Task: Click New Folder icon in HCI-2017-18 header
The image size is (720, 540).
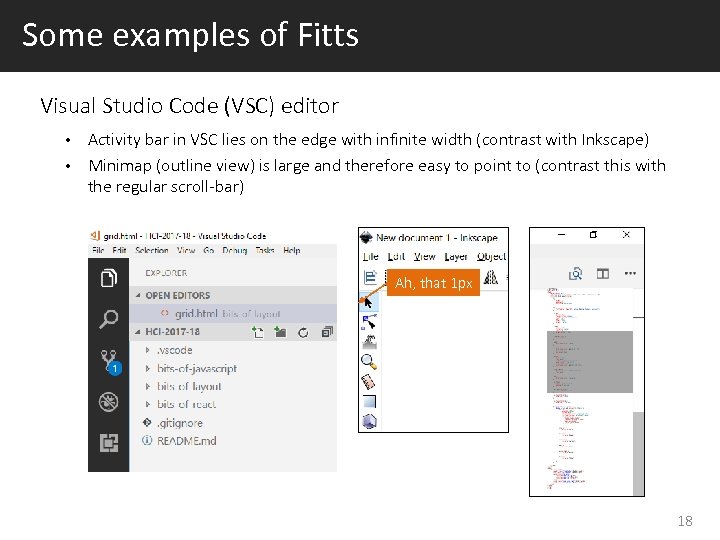Action: click(x=280, y=332)
